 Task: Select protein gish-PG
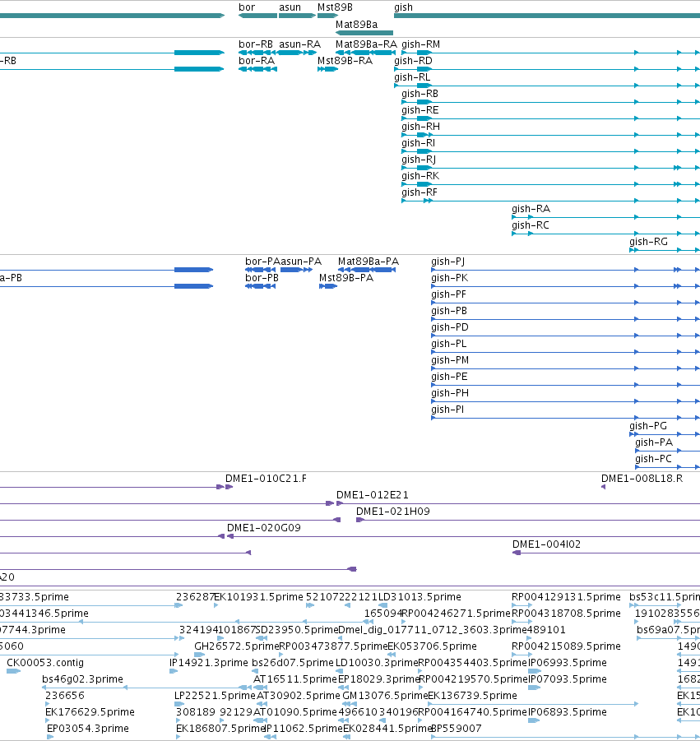pos(648,426)
